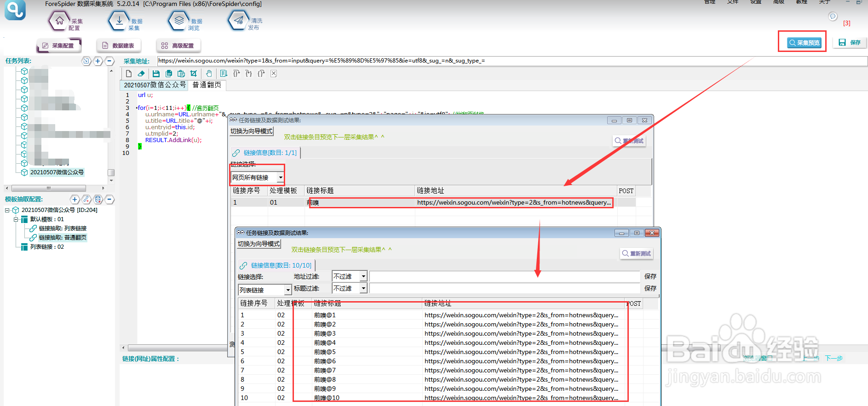Click inside the 采集地址 URL field
The width and height of the screenshot is (868, 406).
pyautogui.click(x=512, y=61)
